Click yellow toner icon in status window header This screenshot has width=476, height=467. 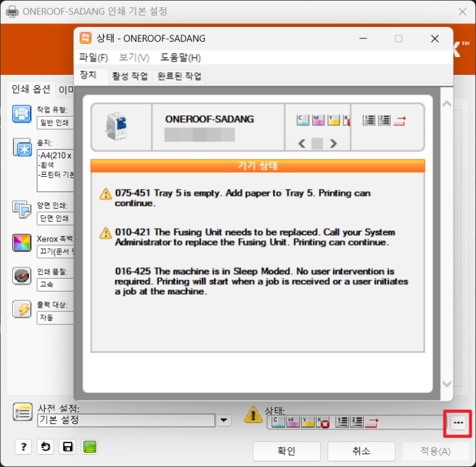[333, 120]
